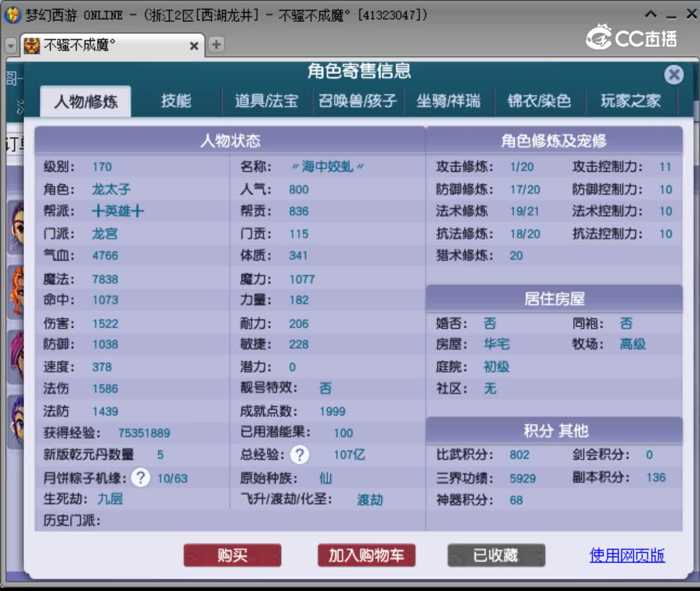Click the 庭院 value 初级
The image size is (700, 591).
coord(497,367)
